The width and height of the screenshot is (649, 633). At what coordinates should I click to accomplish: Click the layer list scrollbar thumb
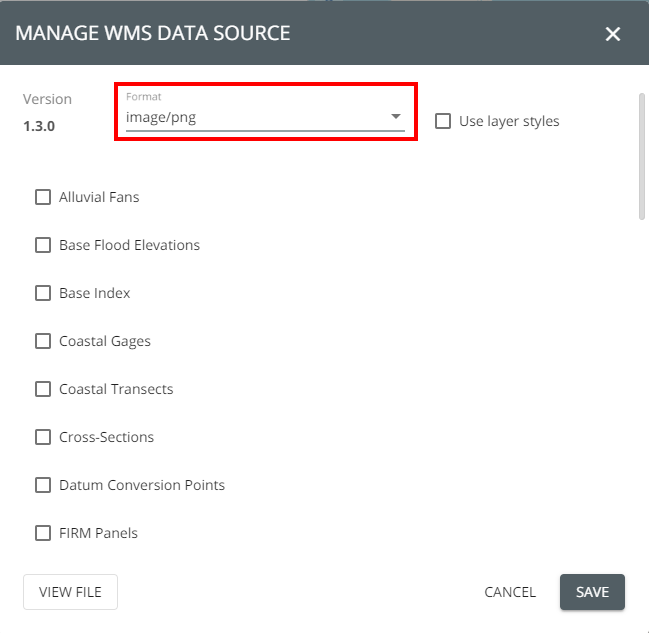[x=642, y=156]
